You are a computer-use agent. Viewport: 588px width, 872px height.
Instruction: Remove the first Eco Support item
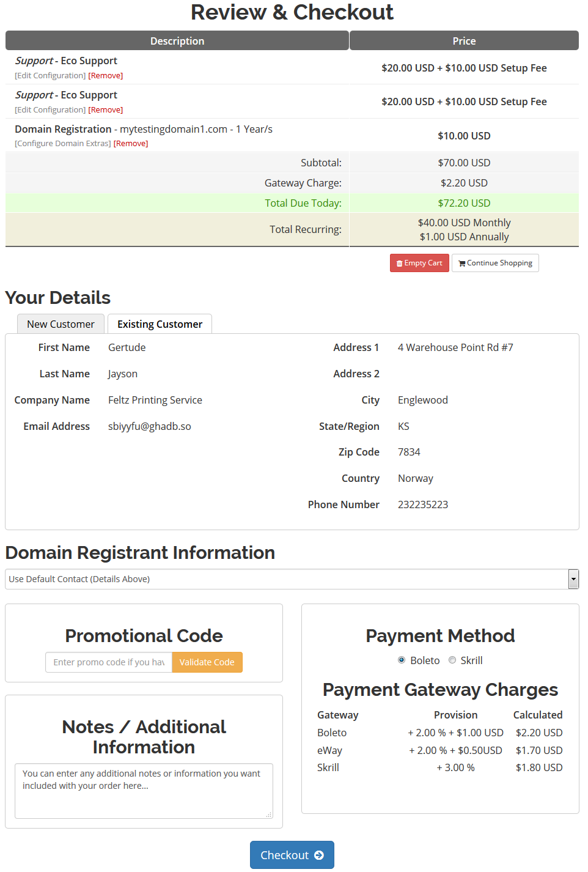tap(105, 75)
